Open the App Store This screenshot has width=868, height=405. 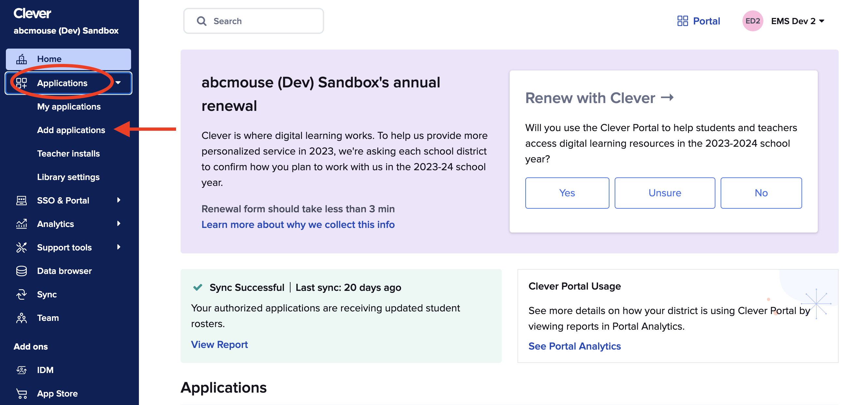57,394
